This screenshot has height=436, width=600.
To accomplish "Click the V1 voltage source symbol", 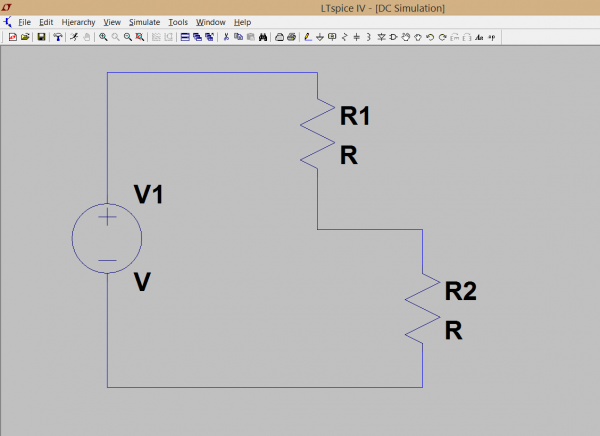I will 107,238.
